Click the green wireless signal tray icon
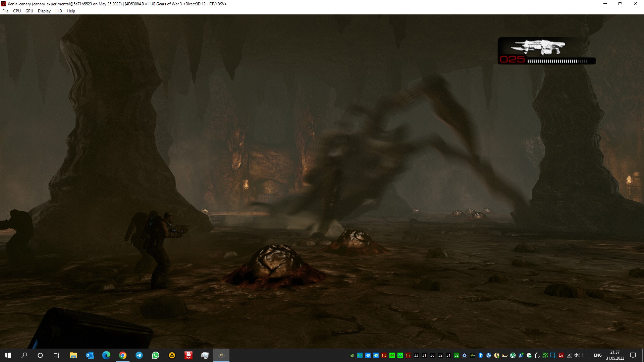 tap(545, 355)
